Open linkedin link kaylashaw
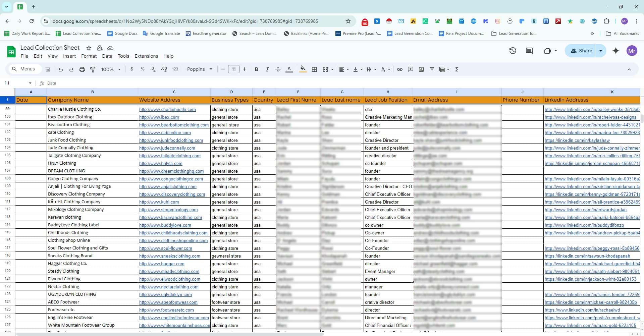This screenshot has width=644, height=336. pos(577,140)
